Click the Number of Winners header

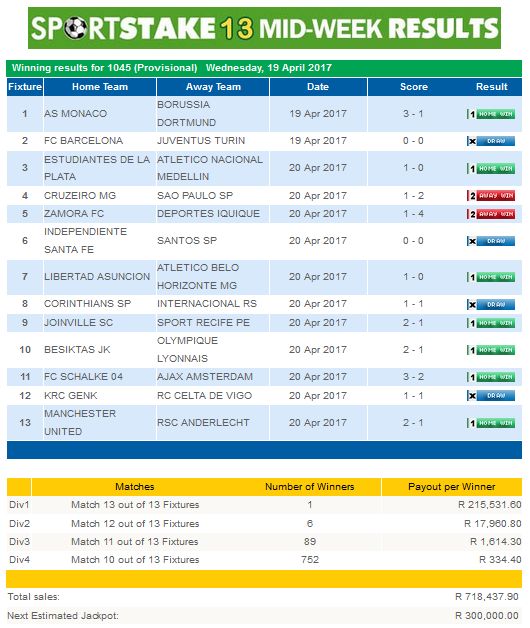pyautogui.click(x=310, y=487)
